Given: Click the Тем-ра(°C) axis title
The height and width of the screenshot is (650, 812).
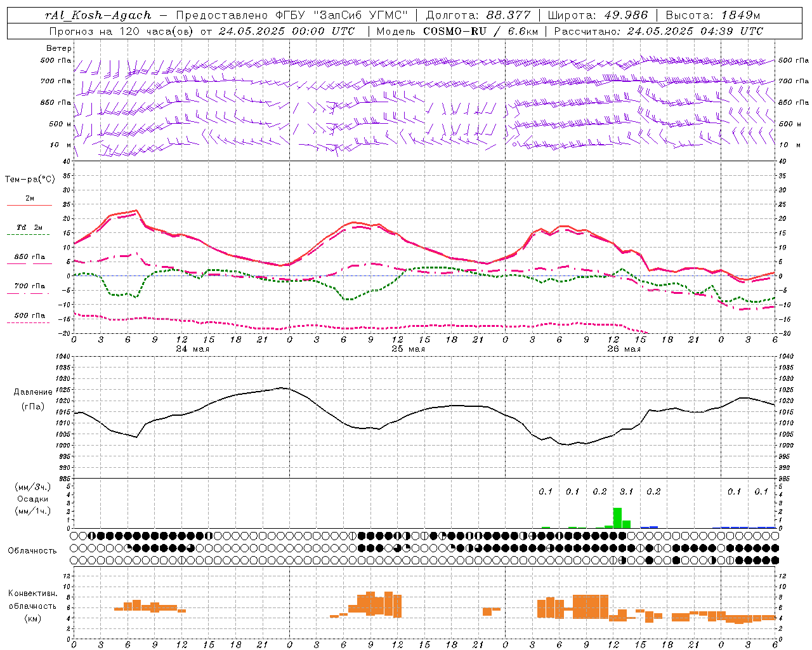Looking at the screenshot, I should point(30,180).
